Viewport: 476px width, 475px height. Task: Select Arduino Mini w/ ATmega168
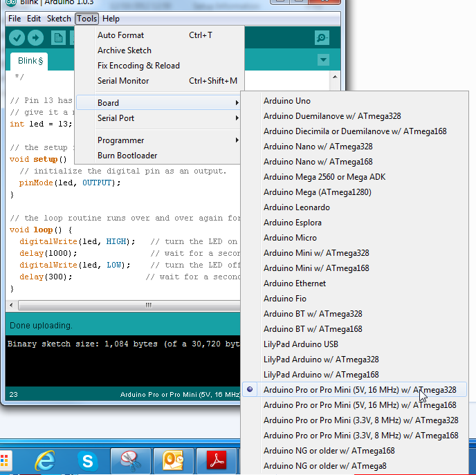tap(354, 268)
